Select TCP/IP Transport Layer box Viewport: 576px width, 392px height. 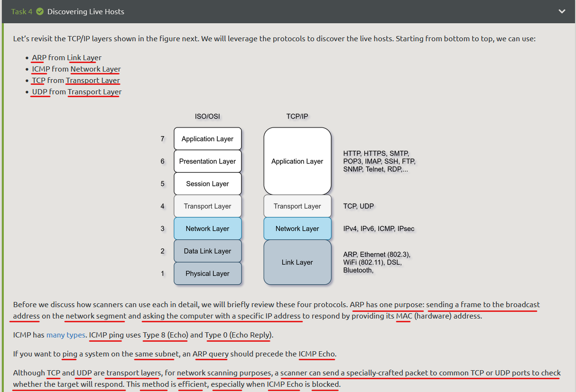pos(297,206)
